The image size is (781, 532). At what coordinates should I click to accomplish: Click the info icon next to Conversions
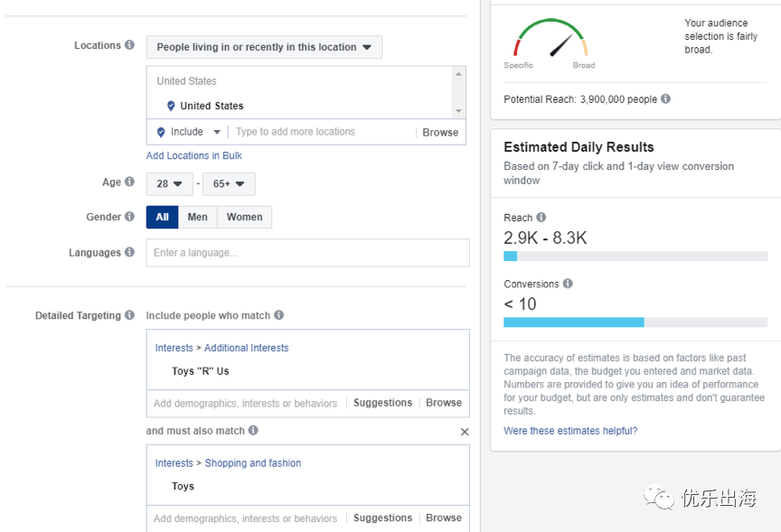coord(568,284)
